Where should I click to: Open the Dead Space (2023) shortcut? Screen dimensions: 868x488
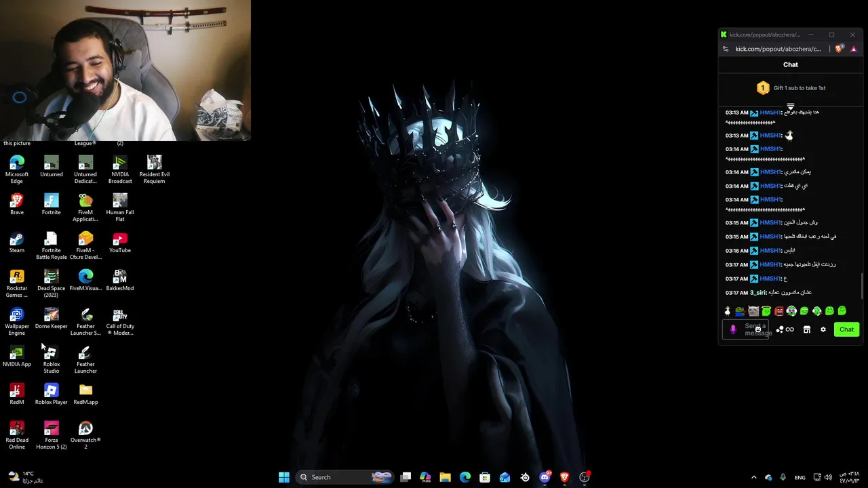click(x=51, y=283)
